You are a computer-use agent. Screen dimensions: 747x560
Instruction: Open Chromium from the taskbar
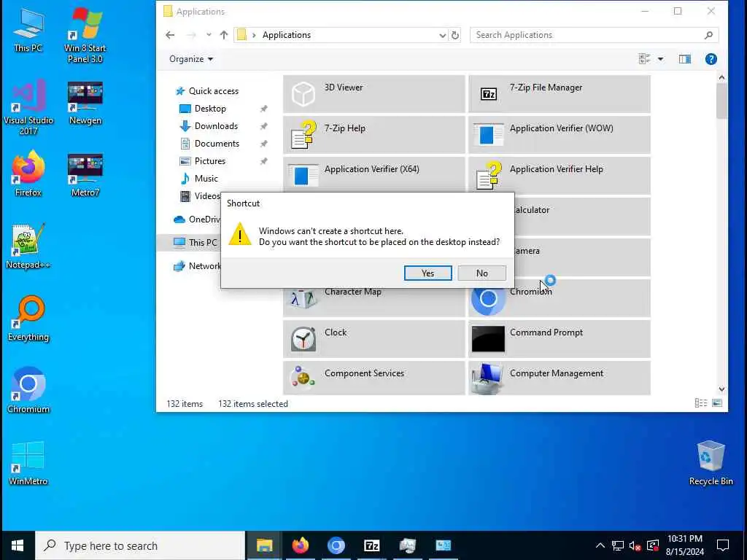[336, 545]
